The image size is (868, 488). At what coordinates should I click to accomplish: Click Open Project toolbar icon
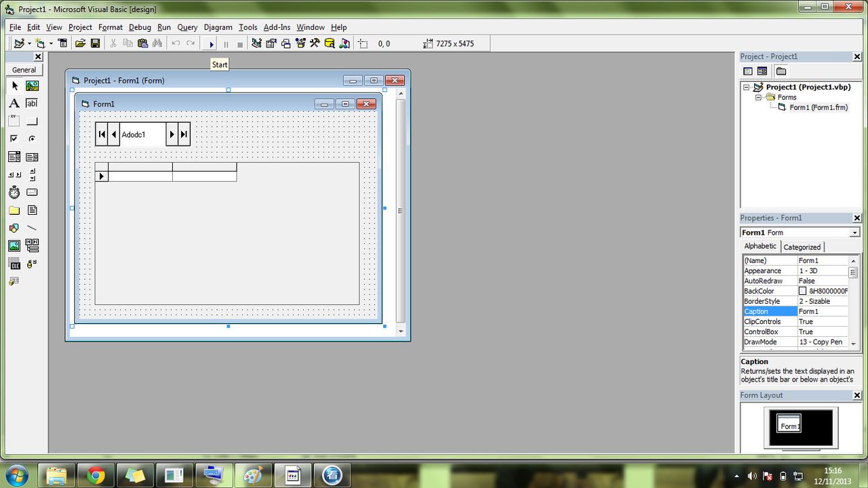80,43
